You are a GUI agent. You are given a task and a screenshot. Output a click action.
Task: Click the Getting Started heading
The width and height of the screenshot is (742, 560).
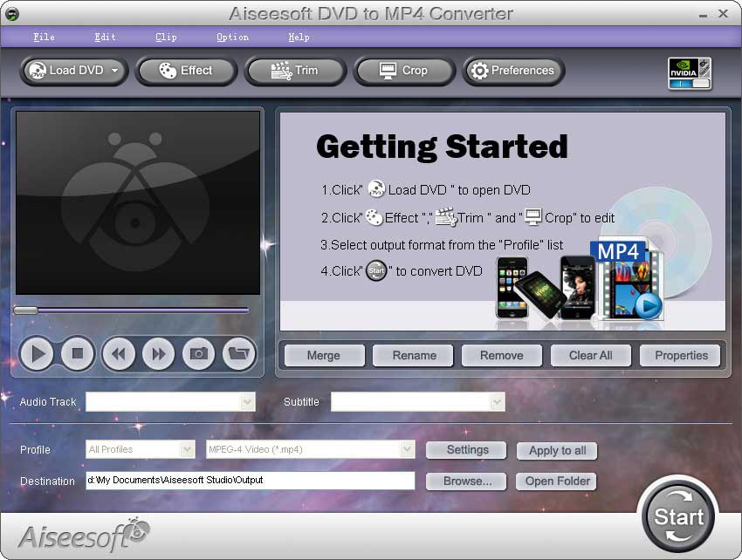(x=442, y=147)
